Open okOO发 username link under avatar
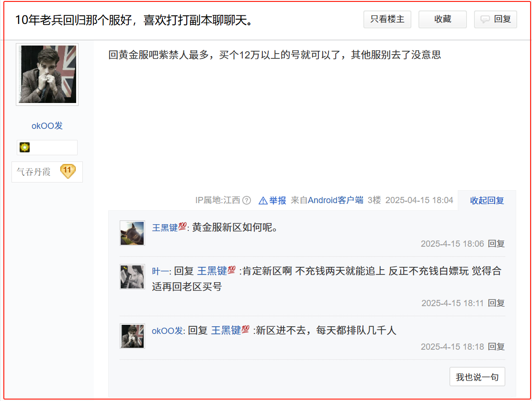Viewport: 532px width, 401px height. (47, 126)
